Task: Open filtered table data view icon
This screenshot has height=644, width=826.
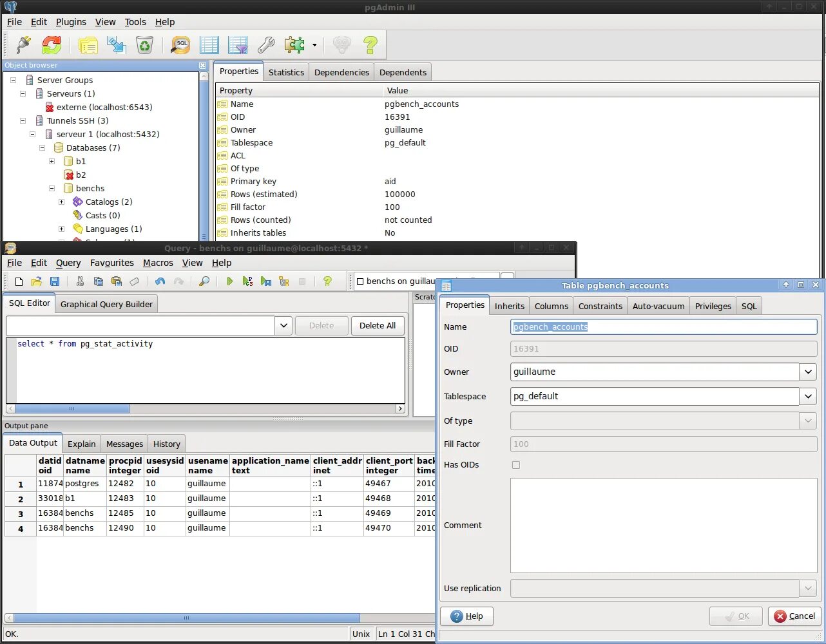Action: click(x=238, y=45)
